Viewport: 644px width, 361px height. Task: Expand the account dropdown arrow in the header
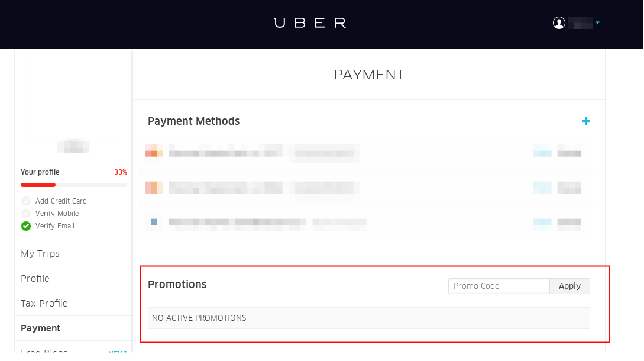[598, 23]
